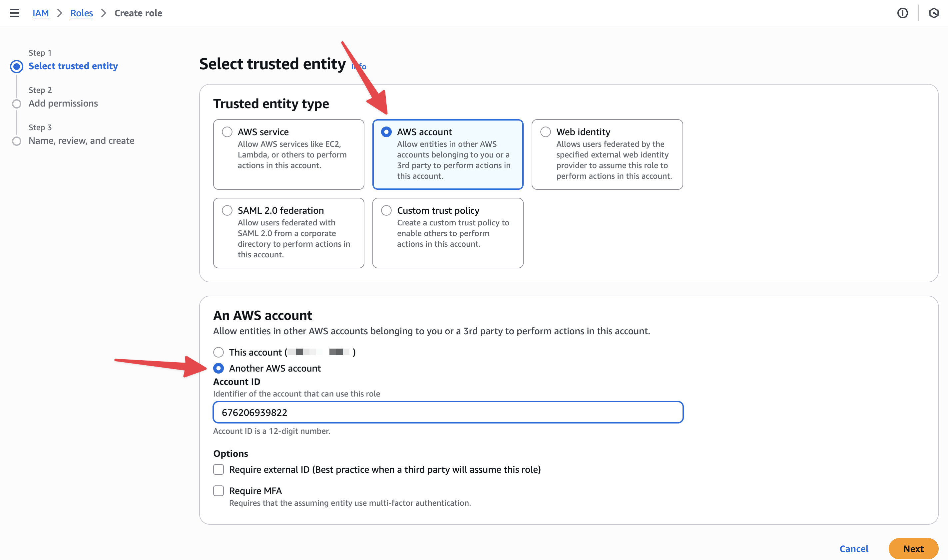Select the Web identity trusted entity type

(x=545, y=132)
